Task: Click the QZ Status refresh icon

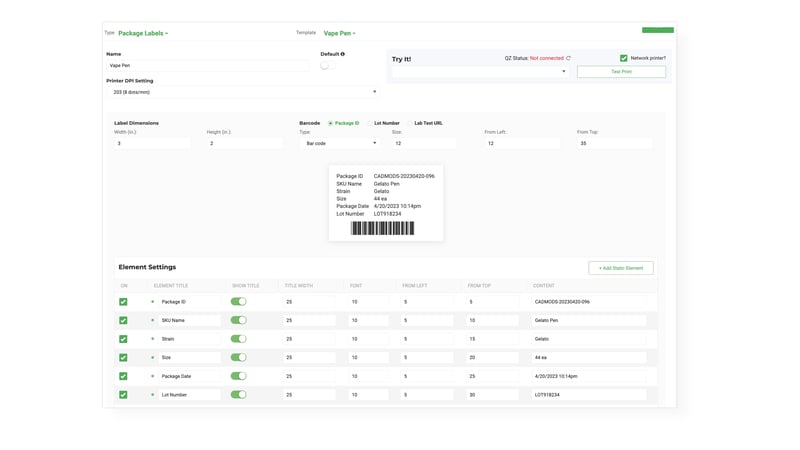Action: coord(569,58)
